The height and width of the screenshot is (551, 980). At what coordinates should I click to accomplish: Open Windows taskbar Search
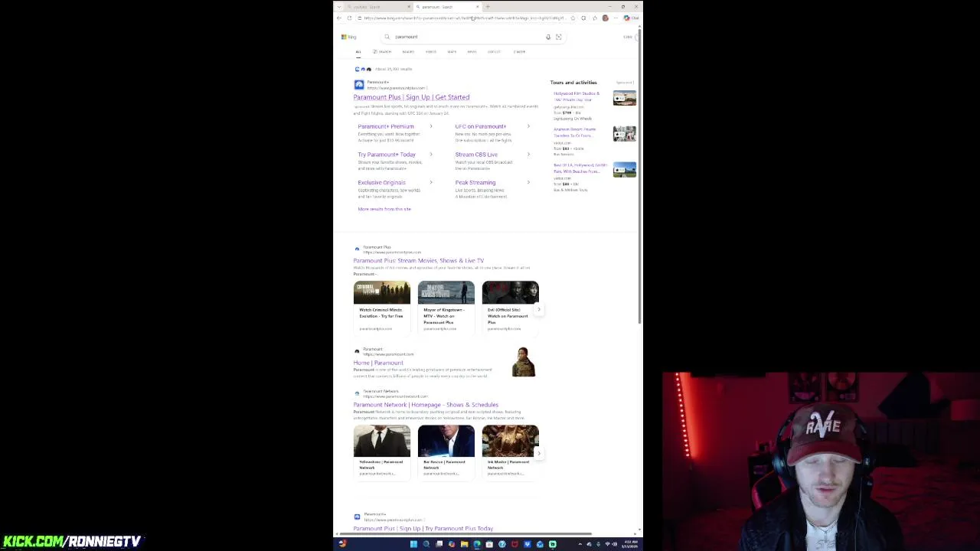point(426,544)
